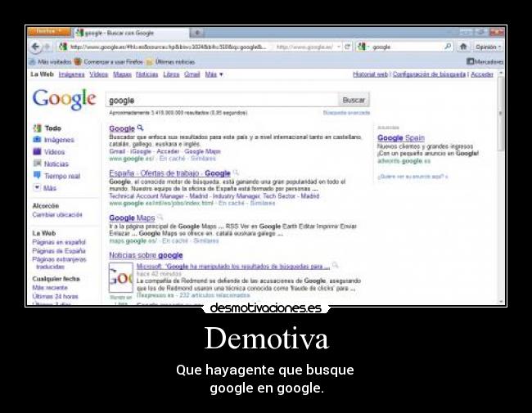Open Noticias in the top navigation bar

coord(147,74)
